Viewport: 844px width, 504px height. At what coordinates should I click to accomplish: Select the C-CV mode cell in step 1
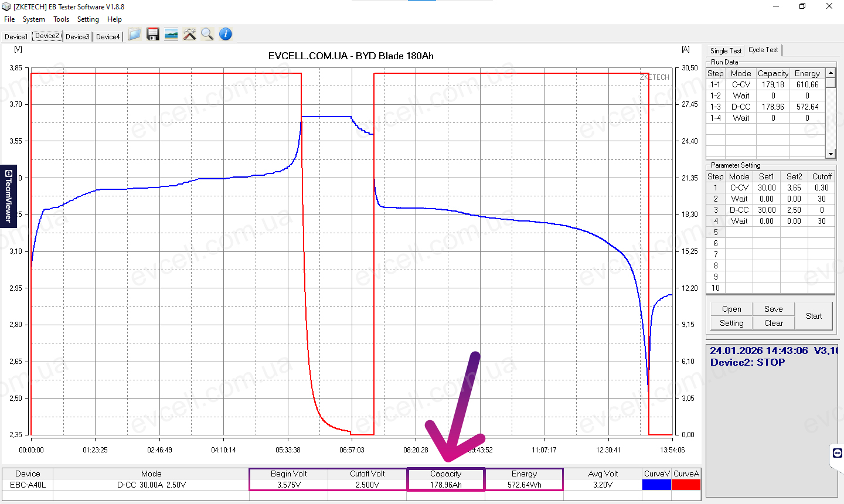[x=739, y=188]
